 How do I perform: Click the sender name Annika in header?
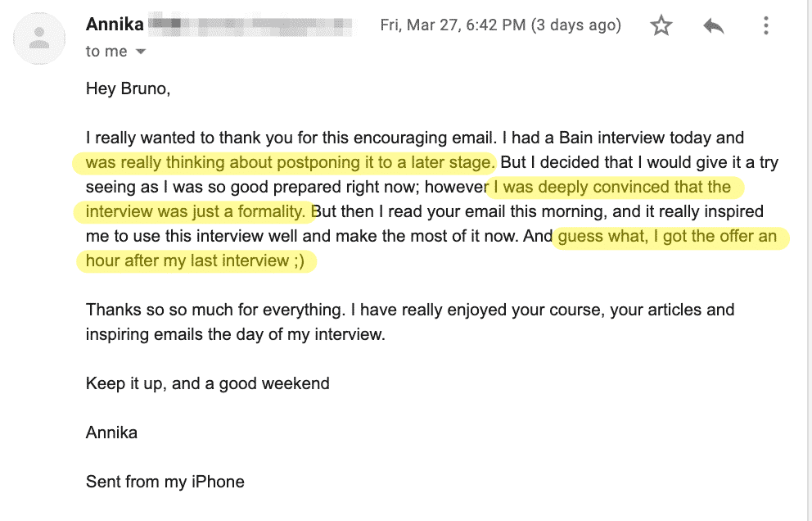(115, 25)
